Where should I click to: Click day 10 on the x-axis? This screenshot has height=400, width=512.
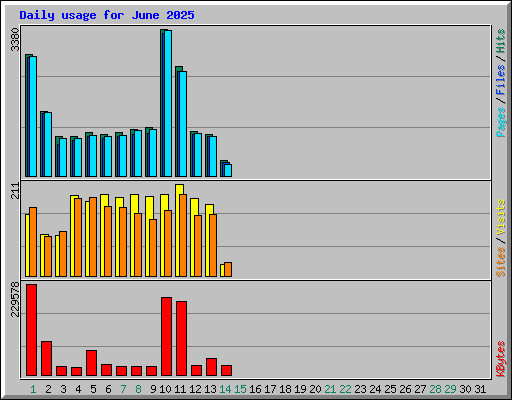click(x=165, y=389)
